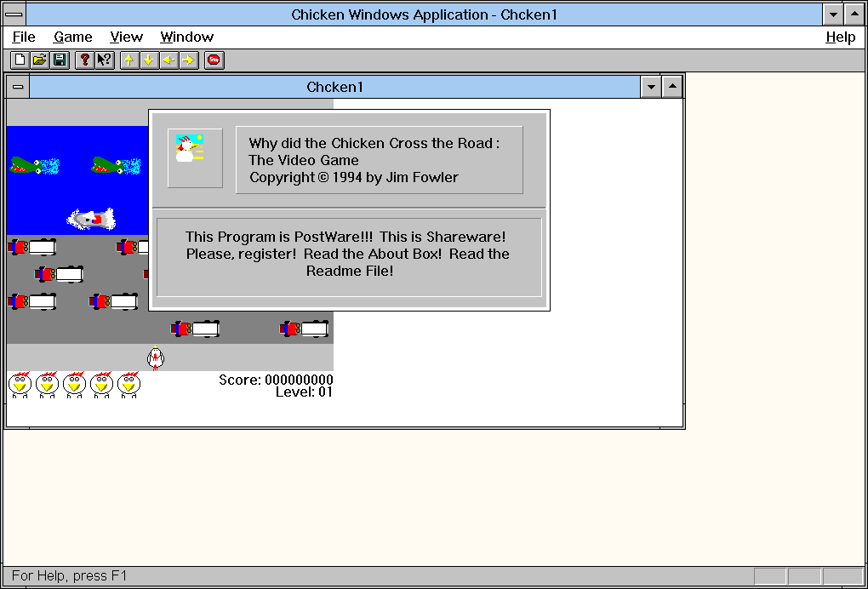This screenshot has width=868, height=589.
Task: Open the File menu
Action: [24, 37]
